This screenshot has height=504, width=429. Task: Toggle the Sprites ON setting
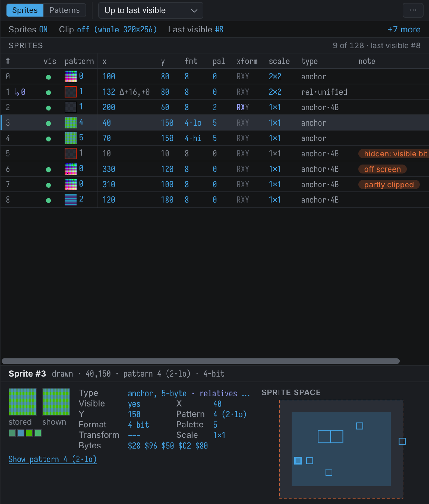28,30
